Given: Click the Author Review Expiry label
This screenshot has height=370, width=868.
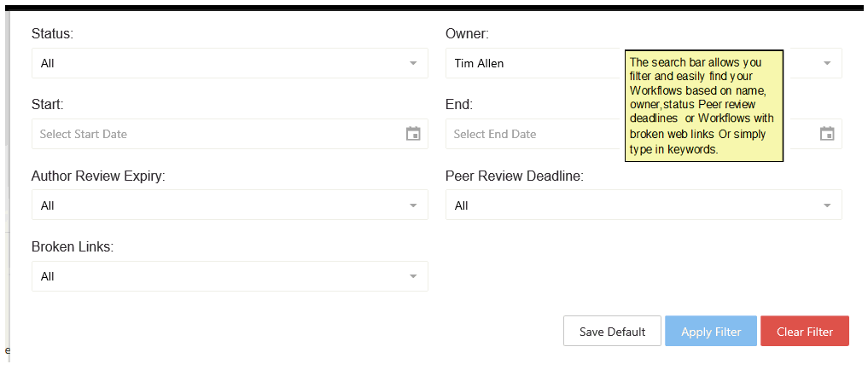Looking at the screenshot, I should 98,176.
